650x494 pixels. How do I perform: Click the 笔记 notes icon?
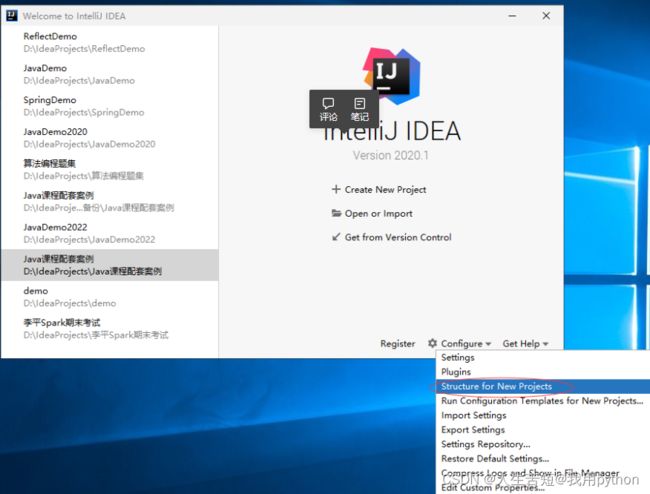(359, 109)
